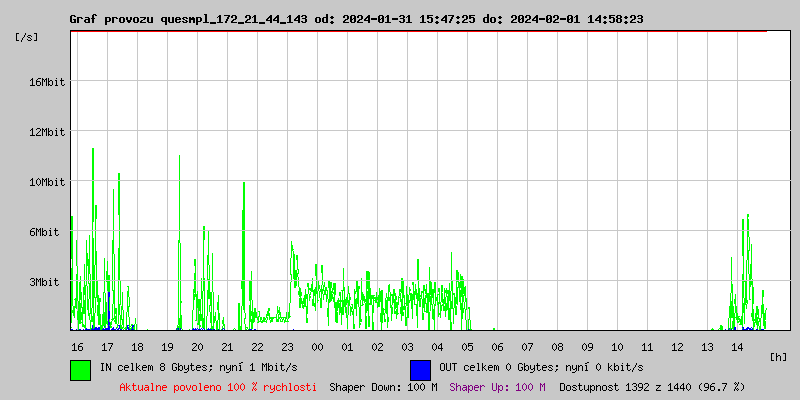Click 'Dostupnost 1392 z 1440 (96.7 %)' text
Screen dimensions: 800x400
point(652,387)
